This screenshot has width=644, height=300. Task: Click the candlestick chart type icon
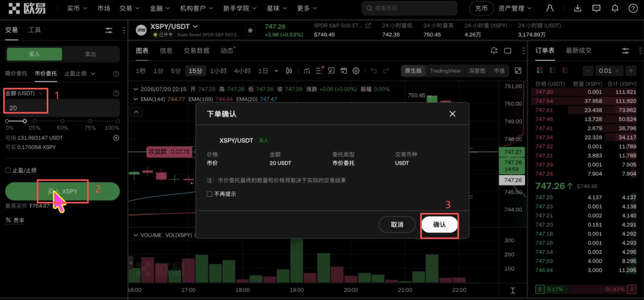[x=289, y=71]
